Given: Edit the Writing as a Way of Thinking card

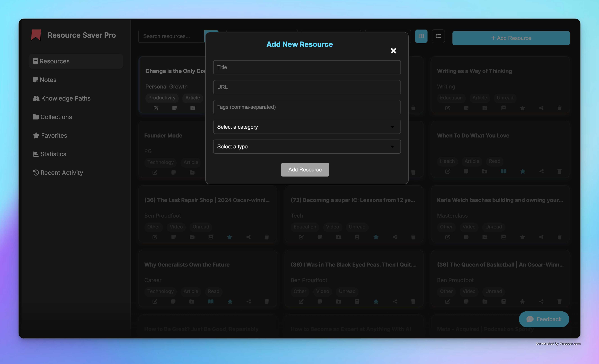Looking at the screenshot, I should tap(447, 108).
